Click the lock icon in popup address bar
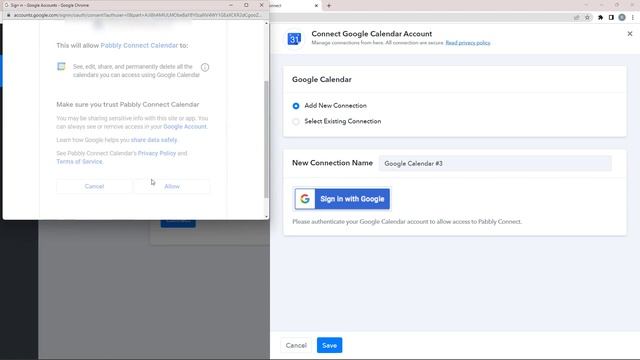Image resolution: width=640 pixels, height=360 pixels. tap(8, 15)
